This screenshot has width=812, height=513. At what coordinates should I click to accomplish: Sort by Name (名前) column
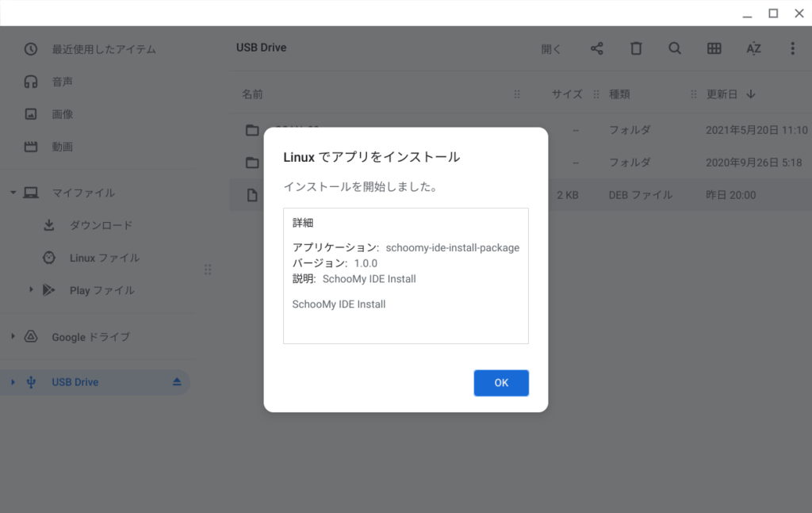click(252, 94)
